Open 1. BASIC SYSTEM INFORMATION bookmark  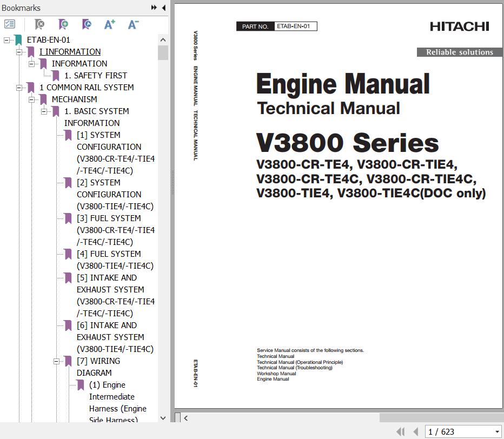point(96,117)
